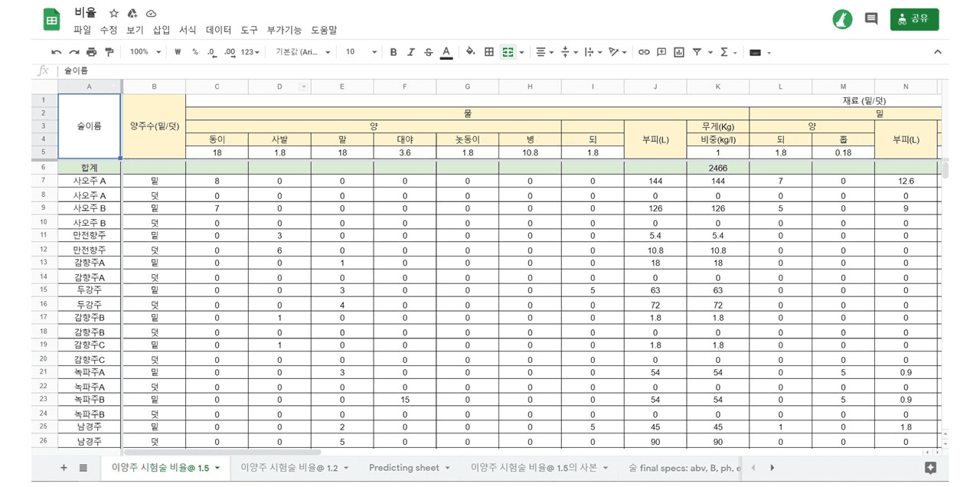Open text wrapping dropdown

[592, 52]
